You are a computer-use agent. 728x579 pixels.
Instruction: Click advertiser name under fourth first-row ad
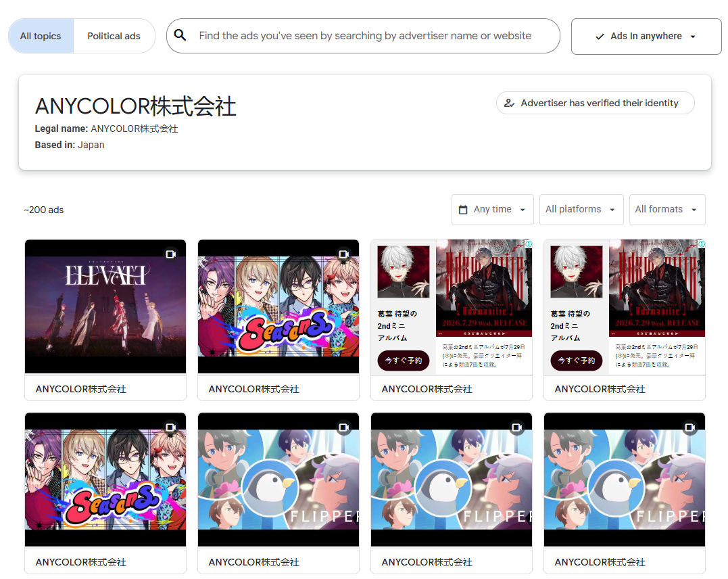[x=600, y=389]
